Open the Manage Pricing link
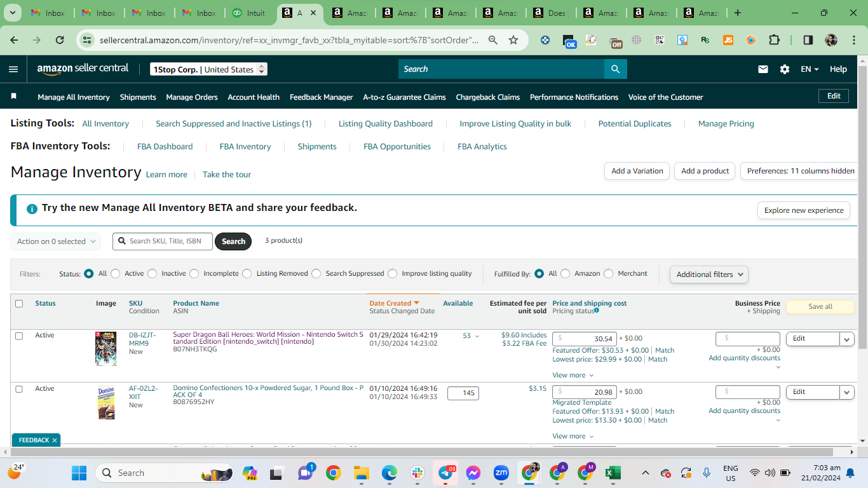Image resolution: width=868 pixels, height=488 pixels. click(x=726, y=124)
